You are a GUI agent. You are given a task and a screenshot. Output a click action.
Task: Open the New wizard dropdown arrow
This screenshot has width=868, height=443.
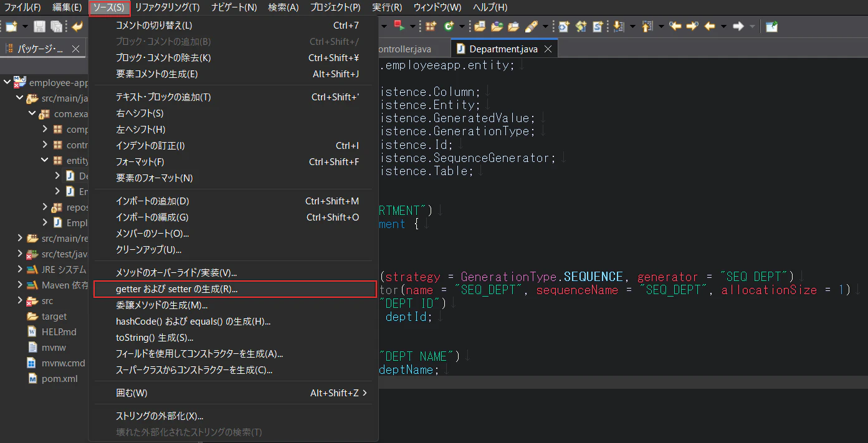pos(25,26)
